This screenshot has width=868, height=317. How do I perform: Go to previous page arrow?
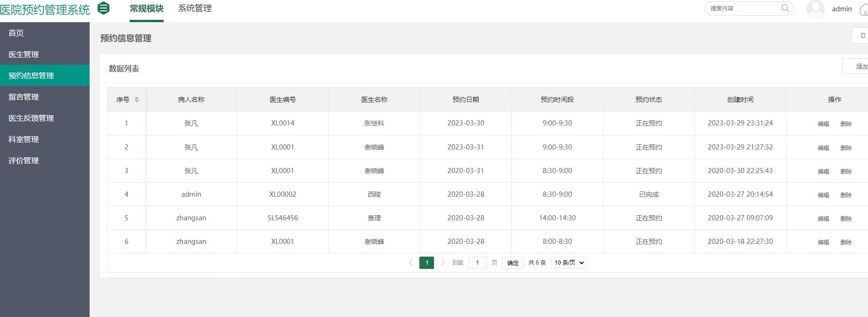[x=410, y=263]
